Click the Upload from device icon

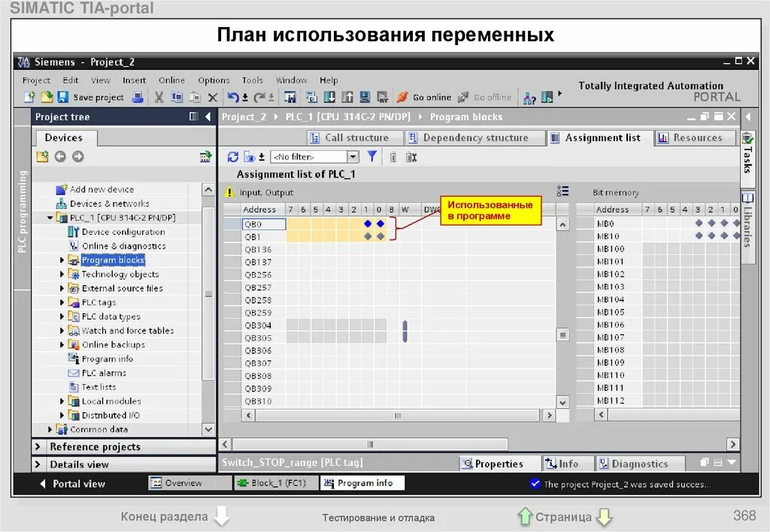(x=347, y=97)
